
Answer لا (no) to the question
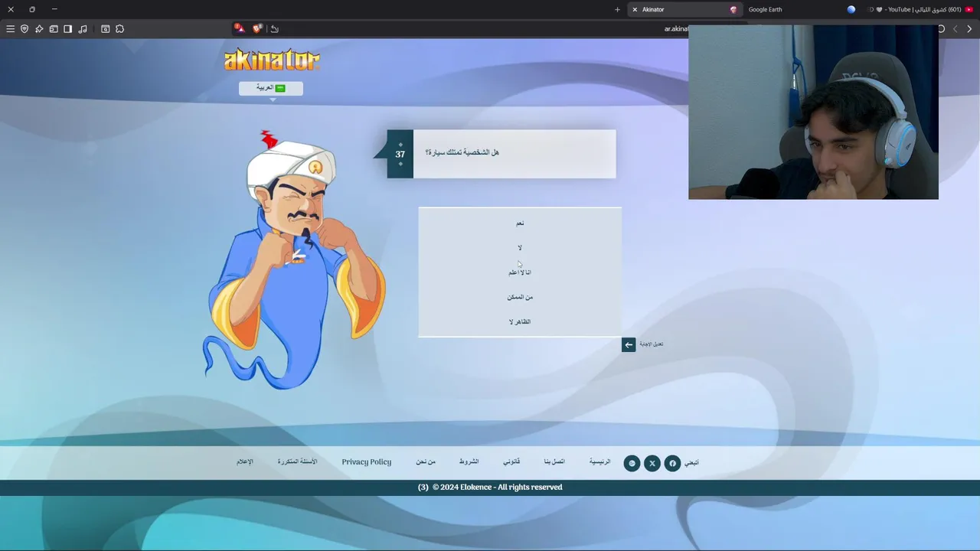click(520, 248)
